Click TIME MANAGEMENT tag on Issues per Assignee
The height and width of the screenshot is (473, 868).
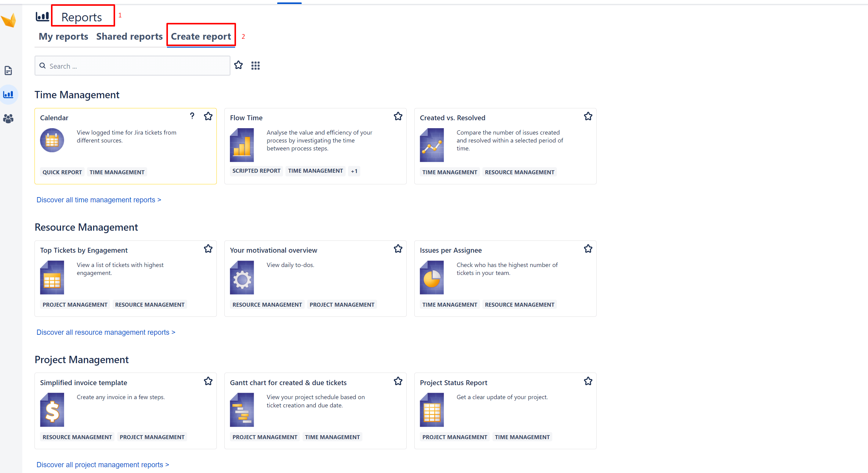[x=449, y=305]
